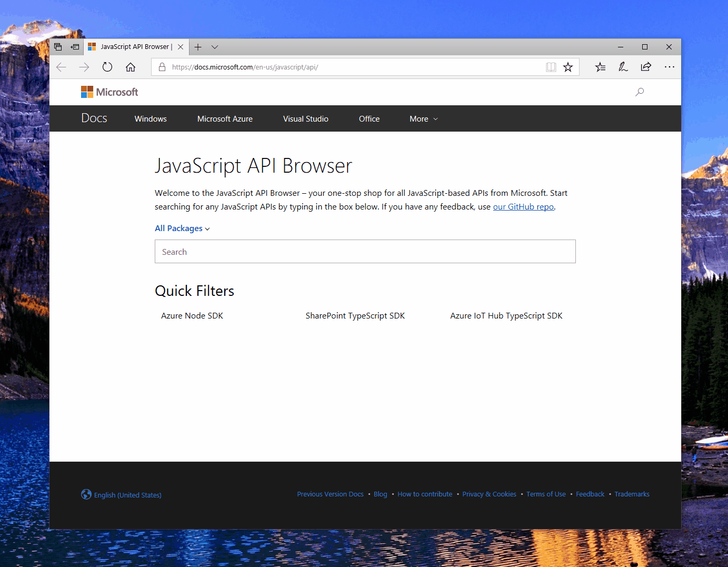Add page to favorites with star icon
728x567 pixels.
click(568, 67)
